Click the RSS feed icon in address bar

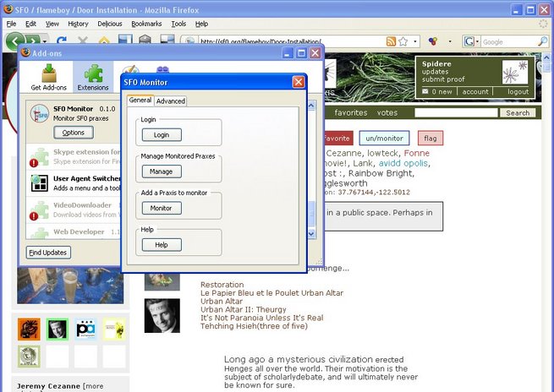391,41
